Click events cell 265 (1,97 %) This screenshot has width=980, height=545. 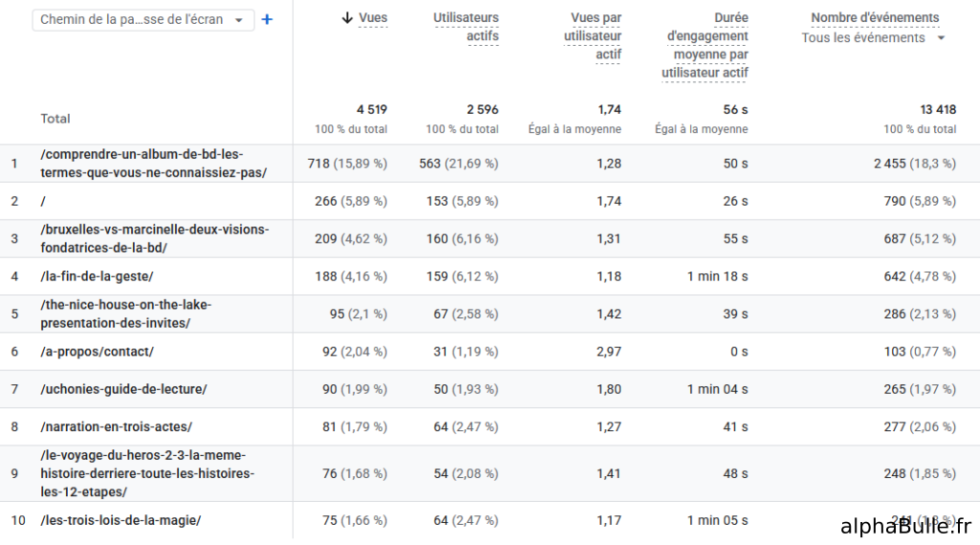click(920, 389)
